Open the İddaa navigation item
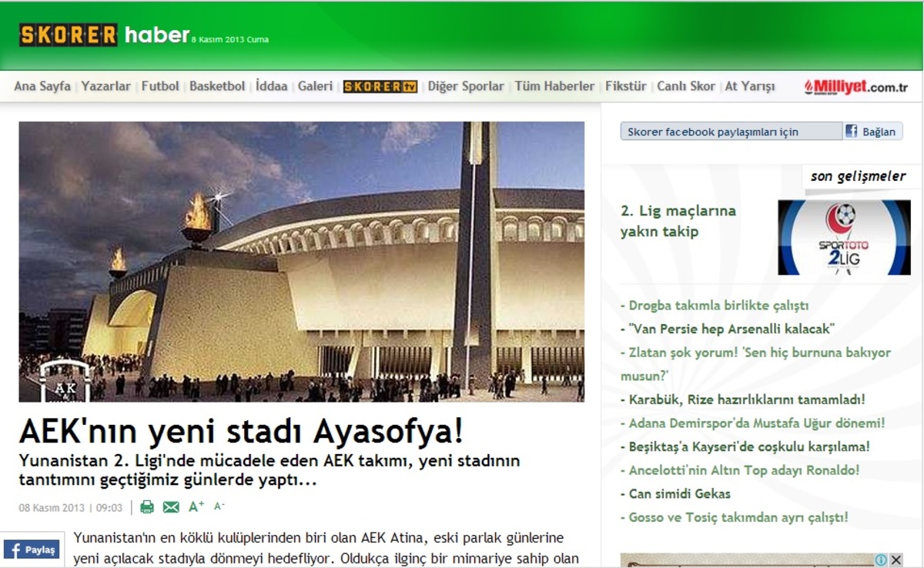 [x=271, y=86]
